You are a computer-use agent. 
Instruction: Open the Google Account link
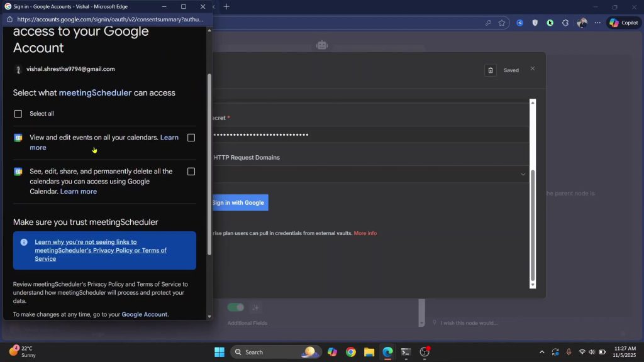tap(144, 314)
